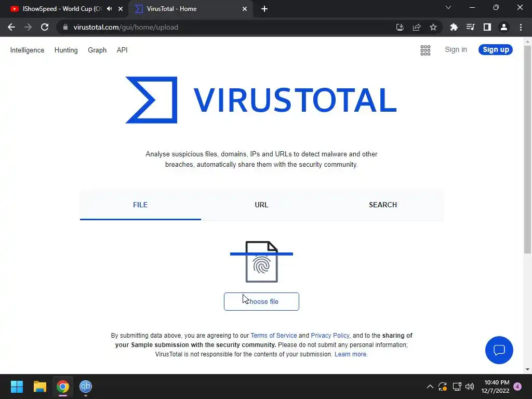532x399 pixels.
Task: Open the apps grid icon near Sign in
Action: point(425,50)
